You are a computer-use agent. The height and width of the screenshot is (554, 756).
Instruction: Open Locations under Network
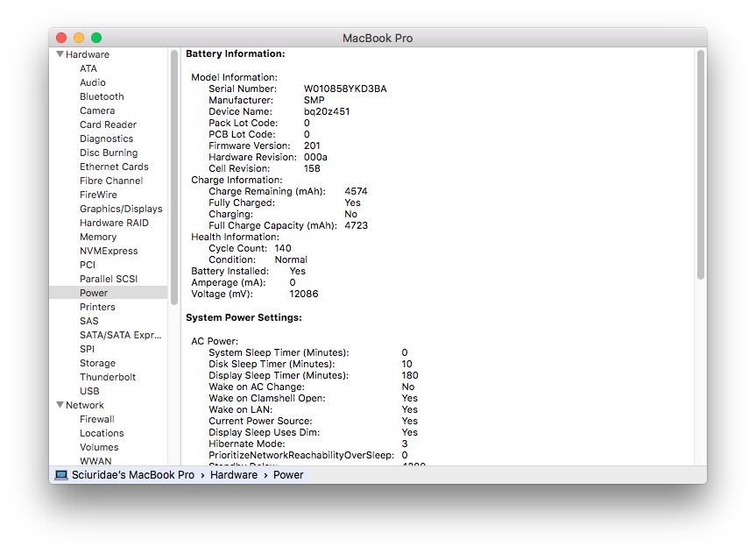pos(102,433)
